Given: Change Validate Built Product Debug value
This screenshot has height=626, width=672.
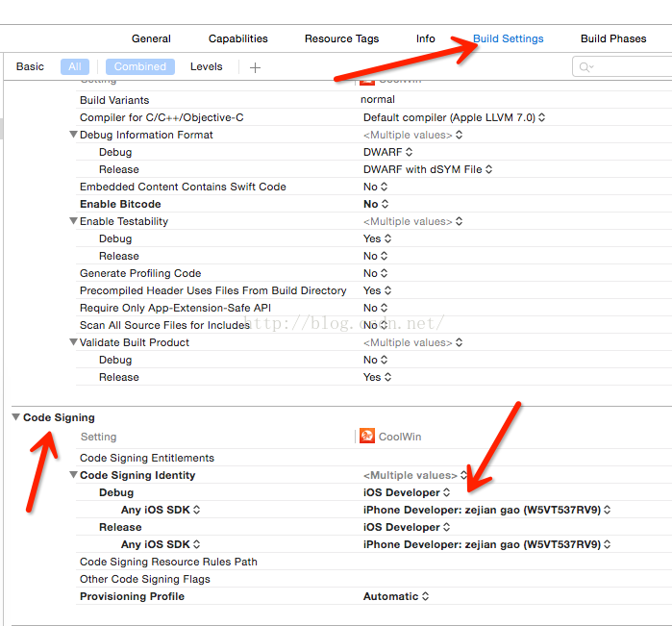Looking at the screenshot, I should click(x=375, y=360).
